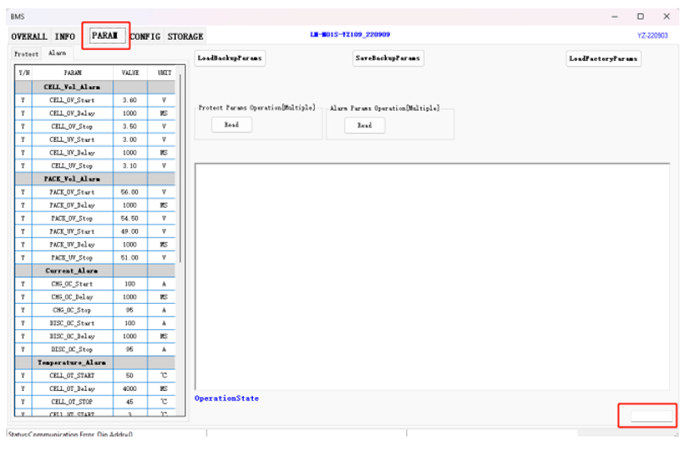The image size is (687, 450).
Task: Open the STORAGE tab
Action: click(x=185, y=35)
